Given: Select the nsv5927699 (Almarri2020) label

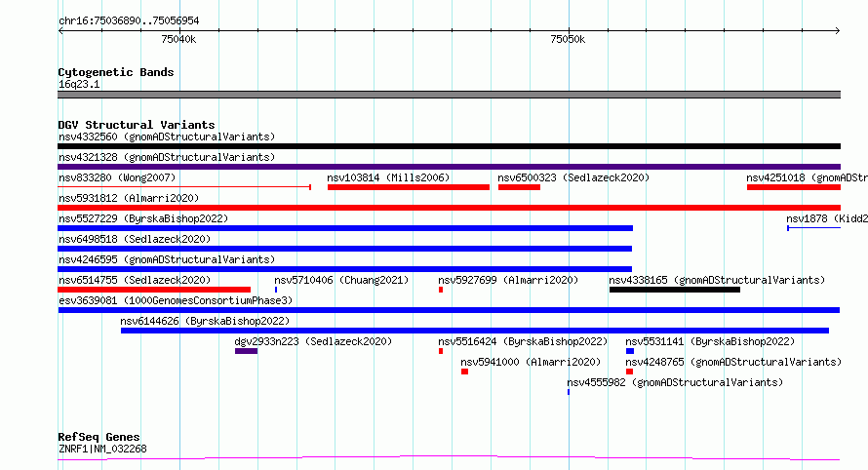Looking at the screenshot, I should pos(508,280).
